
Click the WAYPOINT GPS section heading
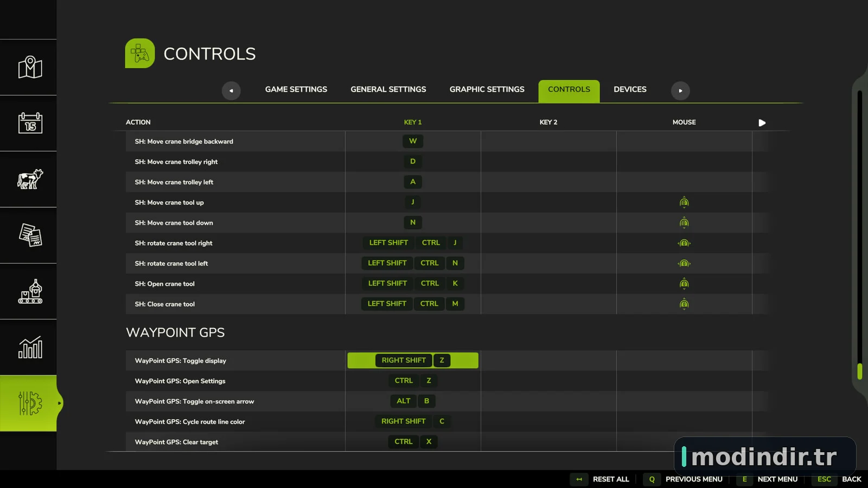coord(175,332)
